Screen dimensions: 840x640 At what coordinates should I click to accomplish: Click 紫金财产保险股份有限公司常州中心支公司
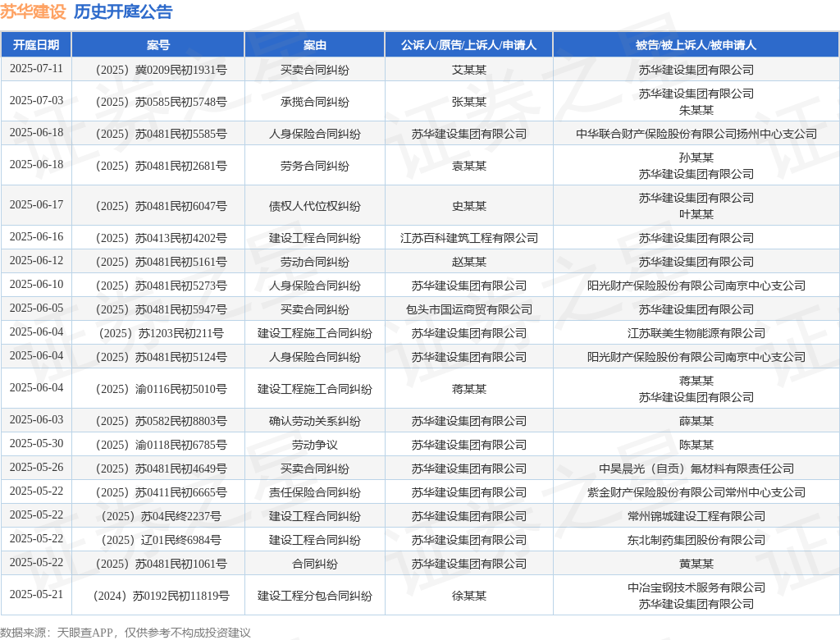[696, 492]
